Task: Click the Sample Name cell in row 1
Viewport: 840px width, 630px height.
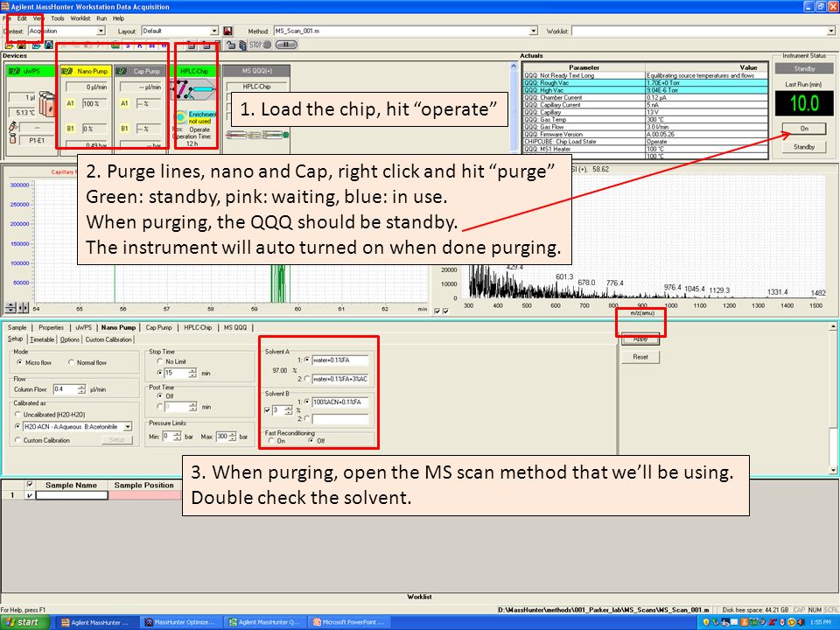Action: coord(72,495)
